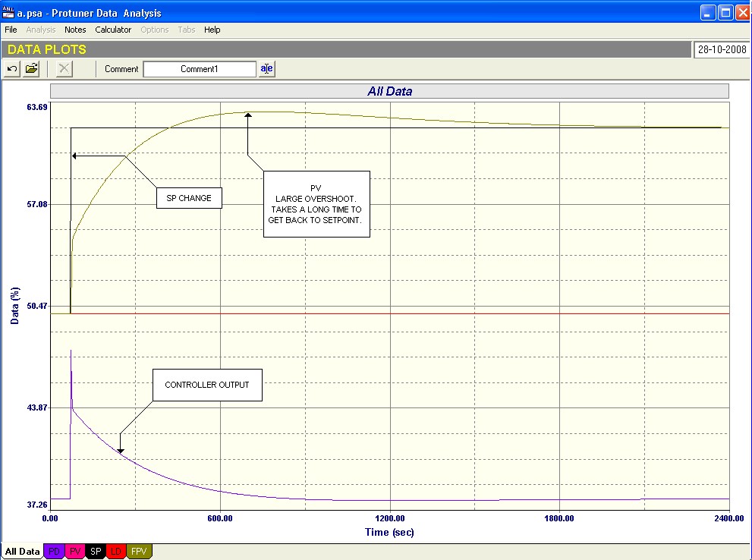
Task: Open the olive FPV tab
Action: pos(140,552)
